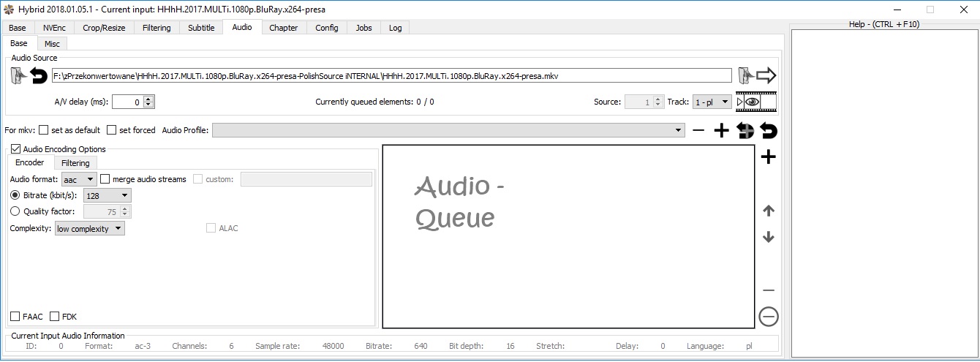Image resolution: width=980 pixels, height=362 pixels.
Task: Select the Quality factor radio button
Action: coord(15,211)
